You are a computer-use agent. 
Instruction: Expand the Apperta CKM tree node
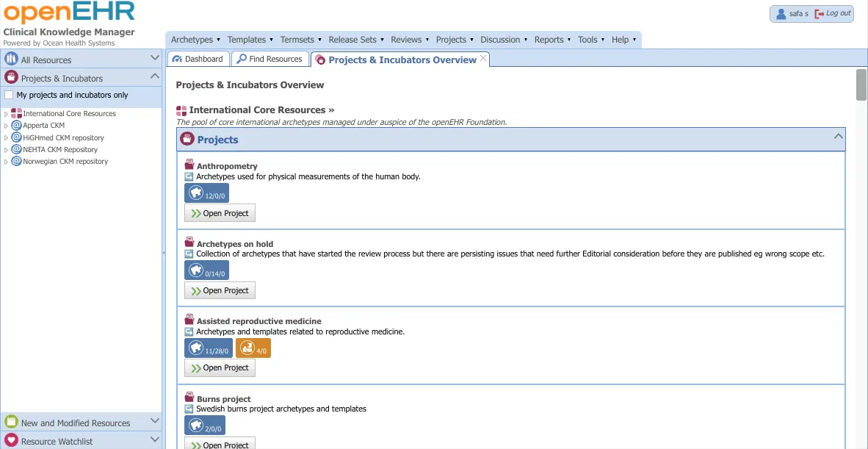point(7,126)
